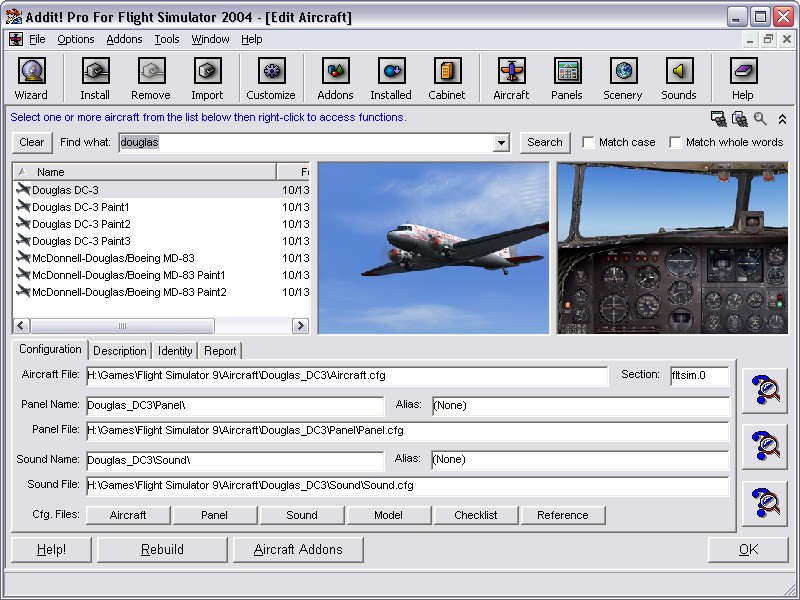Image resolution: width=800 pixels, height=600 pixels.
Task: Collapse the search bar with double-chevron icon
Action: coord(782,119)
